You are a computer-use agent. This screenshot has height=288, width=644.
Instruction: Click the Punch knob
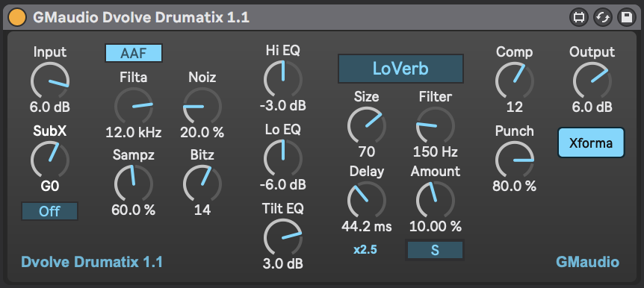(x=515, y=160)
